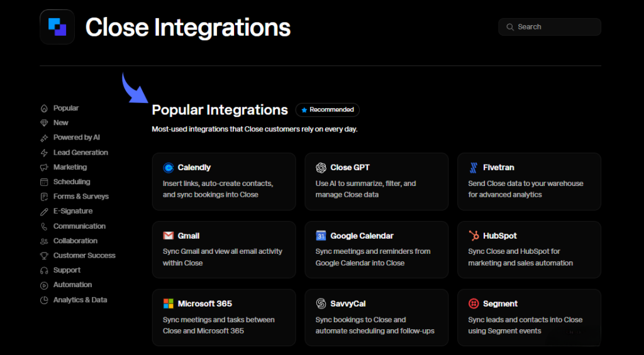The width and height of the screenshot is (644, 355).
Task: Click the search magnifier icon
Action: (x=510, y=27)
